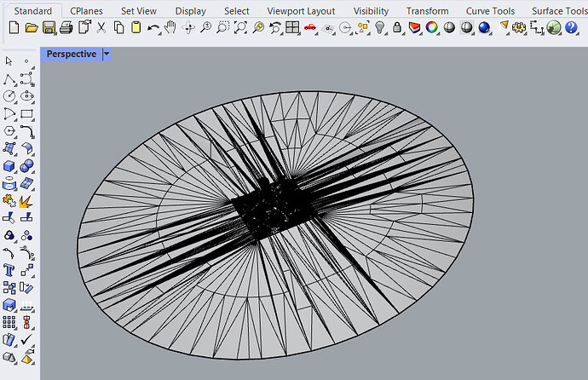This screenshot has height=380, width=588.
Task: Expand the Perspective viewport dropdown arrow
Action: pyautogui.click(x=107, y=54)
